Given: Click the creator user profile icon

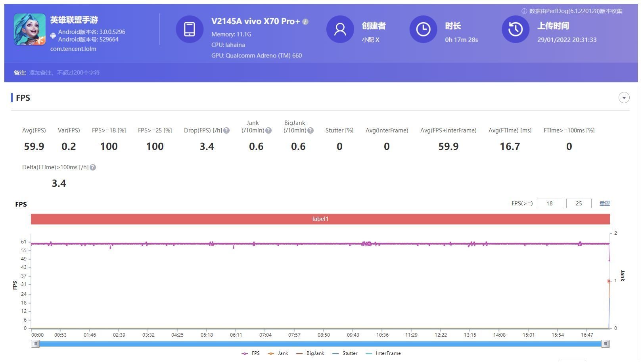Looking at the screenshot, I should (x=340, y=29).
